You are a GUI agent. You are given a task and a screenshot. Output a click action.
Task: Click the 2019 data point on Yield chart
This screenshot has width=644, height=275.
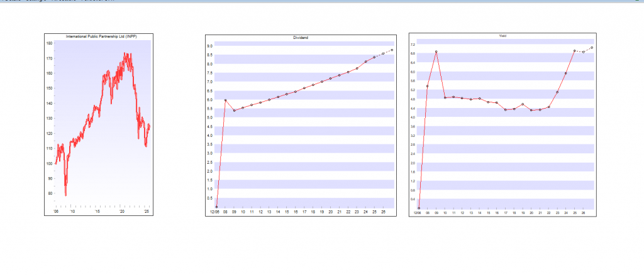pyautogui.click(x=523, y=104)
